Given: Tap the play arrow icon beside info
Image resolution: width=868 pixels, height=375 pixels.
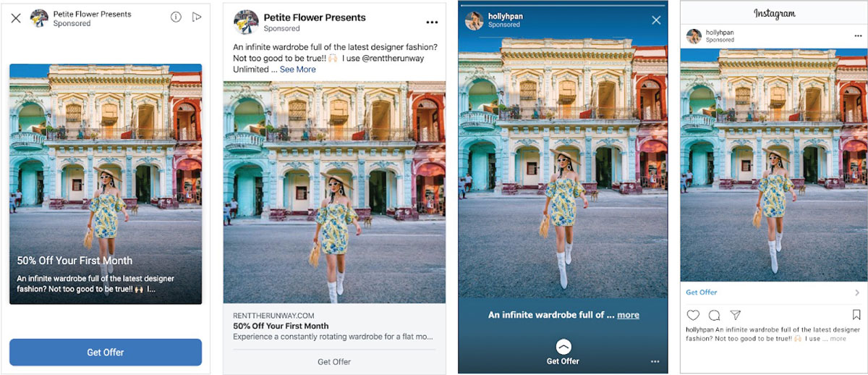Looking at the screenshot, I should [197, 17].
